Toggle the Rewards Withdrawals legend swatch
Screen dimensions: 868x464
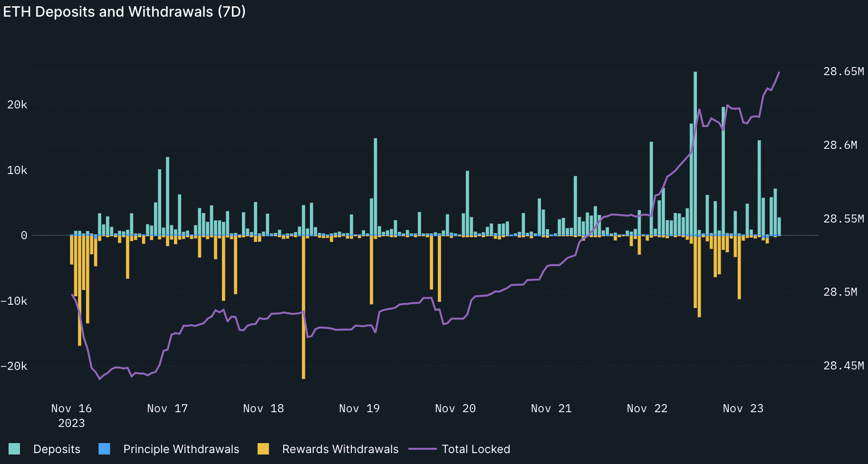(263, 449)
